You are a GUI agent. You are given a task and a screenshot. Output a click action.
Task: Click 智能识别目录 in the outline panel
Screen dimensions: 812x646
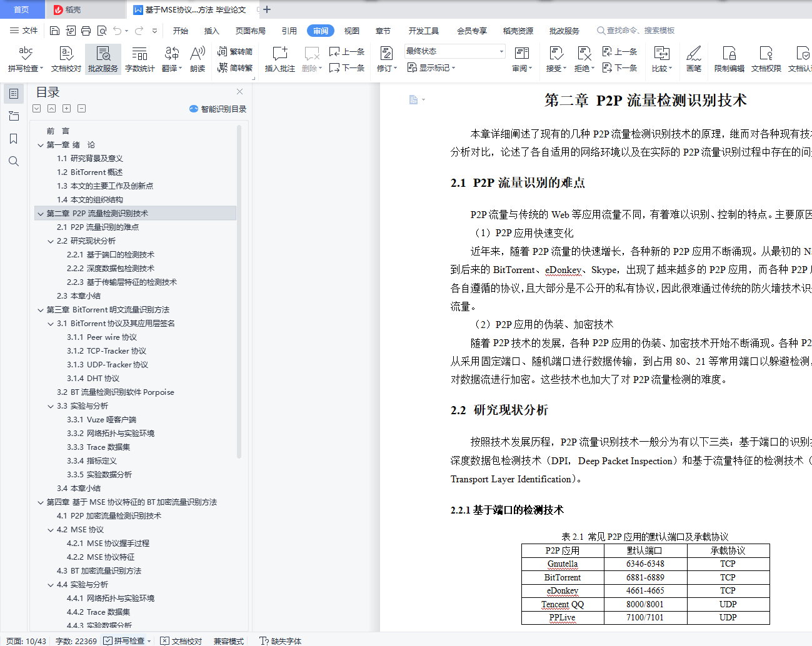pos(218,109)
